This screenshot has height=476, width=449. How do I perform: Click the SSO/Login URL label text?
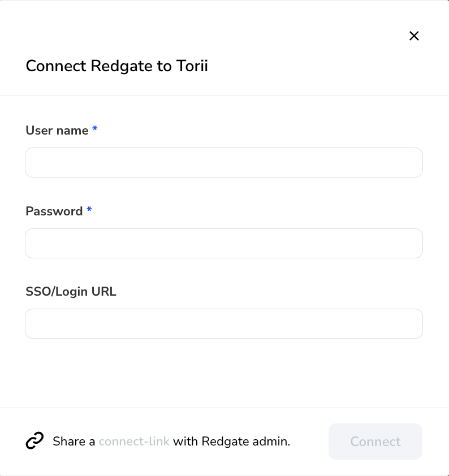[x=71, y=291]
